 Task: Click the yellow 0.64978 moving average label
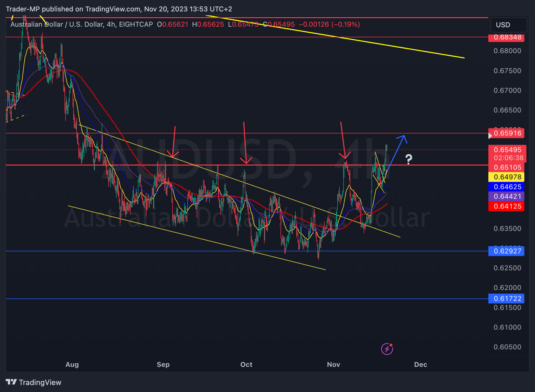506,177
